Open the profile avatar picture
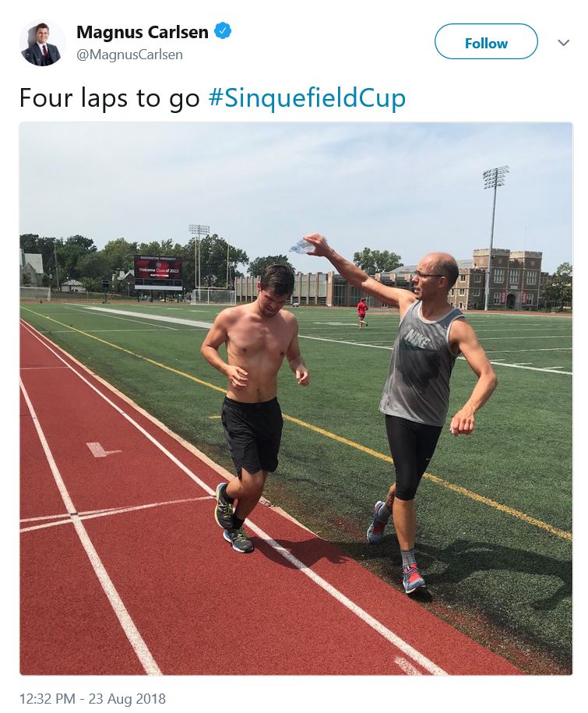 pyautogui.click(x=42, y=43)
